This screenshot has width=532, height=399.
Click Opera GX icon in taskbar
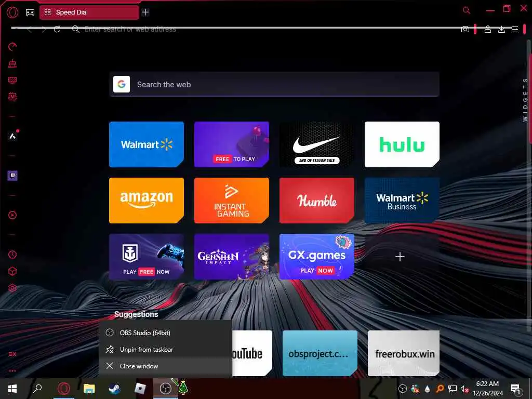[64, 389]
